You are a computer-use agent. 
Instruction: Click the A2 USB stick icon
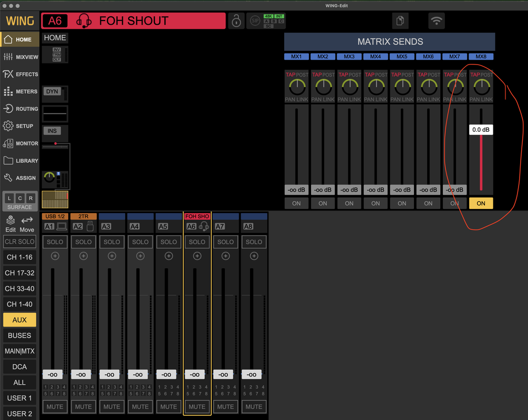coord(90,226)
